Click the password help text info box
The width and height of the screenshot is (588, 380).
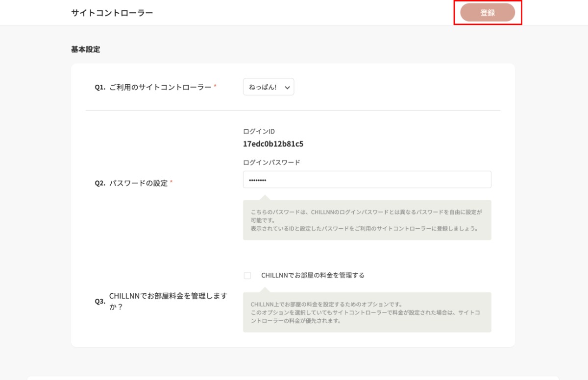[x=367, y=220]
